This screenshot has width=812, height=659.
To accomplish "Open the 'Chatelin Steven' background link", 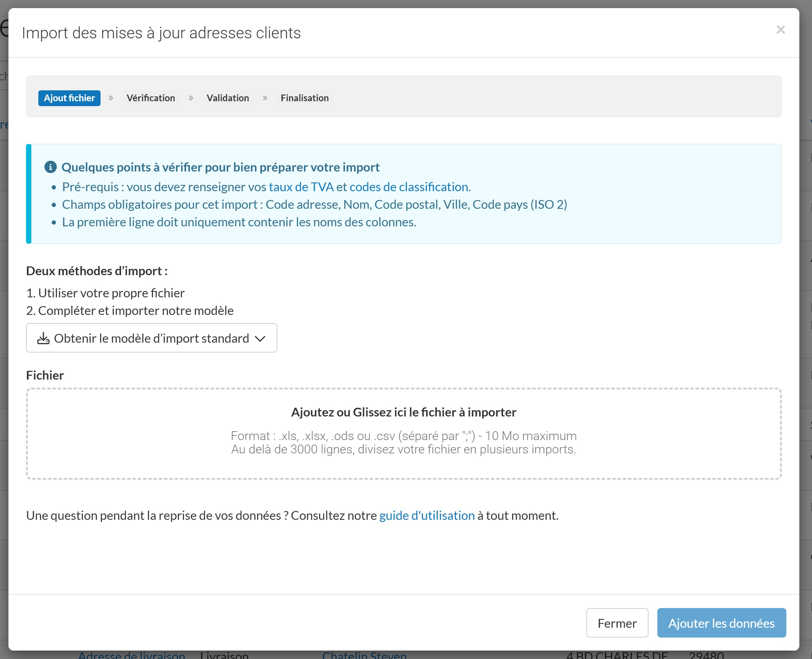I will [x=364, y=655].
